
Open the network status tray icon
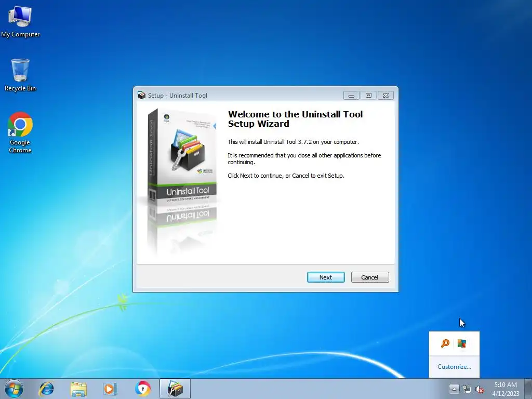pyautogui.click(x=467, y=389)
